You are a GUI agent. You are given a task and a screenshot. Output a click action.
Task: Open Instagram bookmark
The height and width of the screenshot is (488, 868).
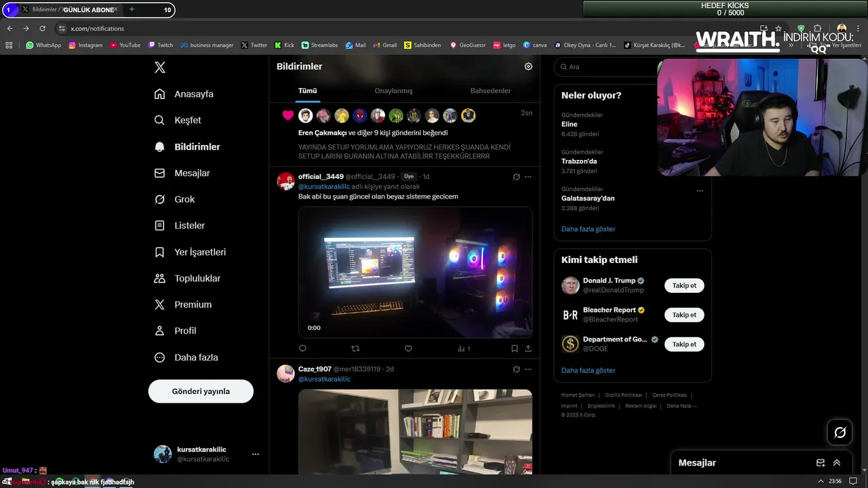[85, 45]
